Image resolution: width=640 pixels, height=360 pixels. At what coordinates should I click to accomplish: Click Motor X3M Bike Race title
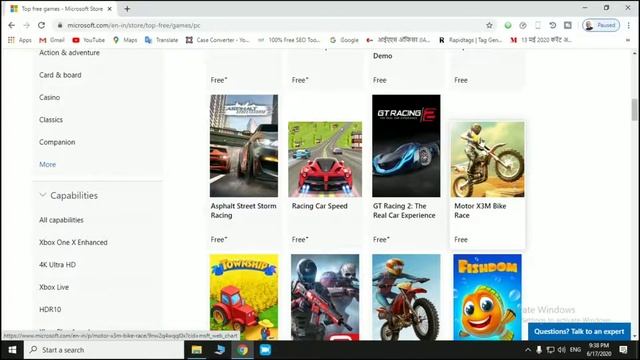point(480,211)
